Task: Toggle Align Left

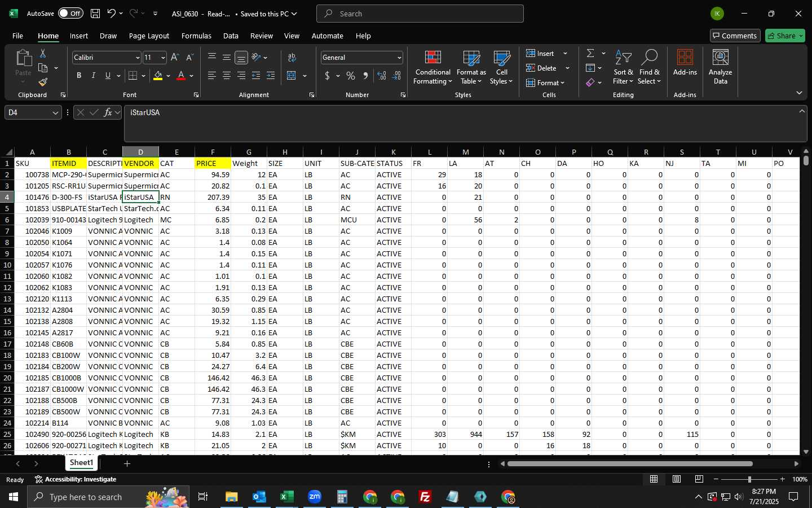Action: click(212, 76)
